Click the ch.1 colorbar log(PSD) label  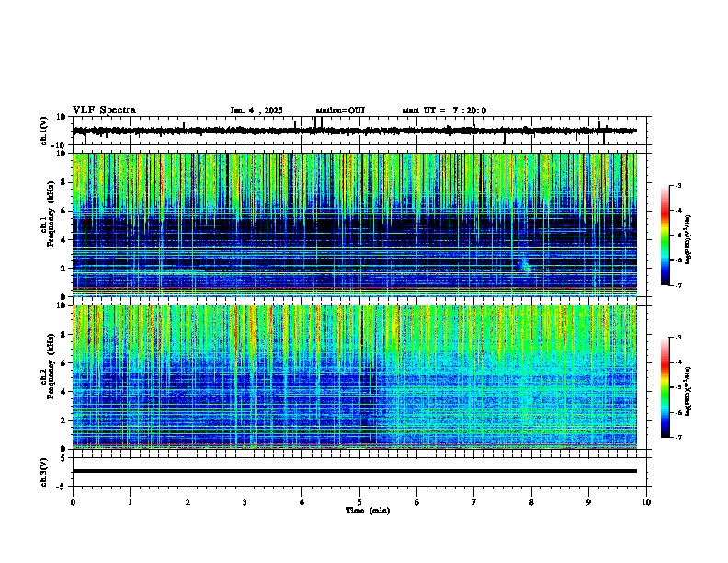click(688, 240)
